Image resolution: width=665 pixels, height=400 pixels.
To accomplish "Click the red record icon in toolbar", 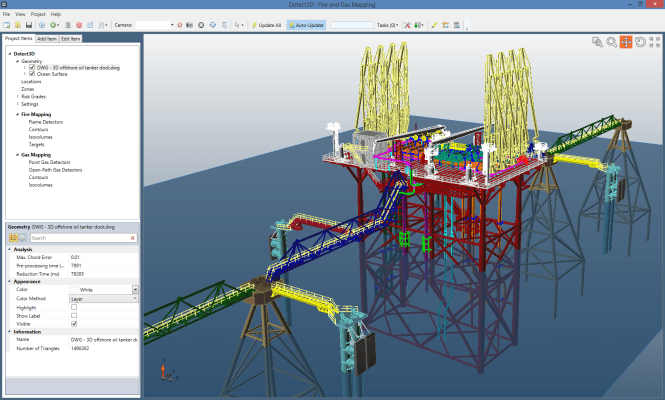I will point(78,24).
